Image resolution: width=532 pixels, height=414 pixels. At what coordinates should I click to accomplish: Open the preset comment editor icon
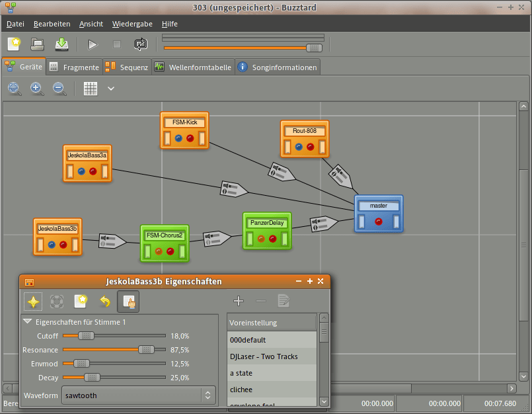point(284,300)
